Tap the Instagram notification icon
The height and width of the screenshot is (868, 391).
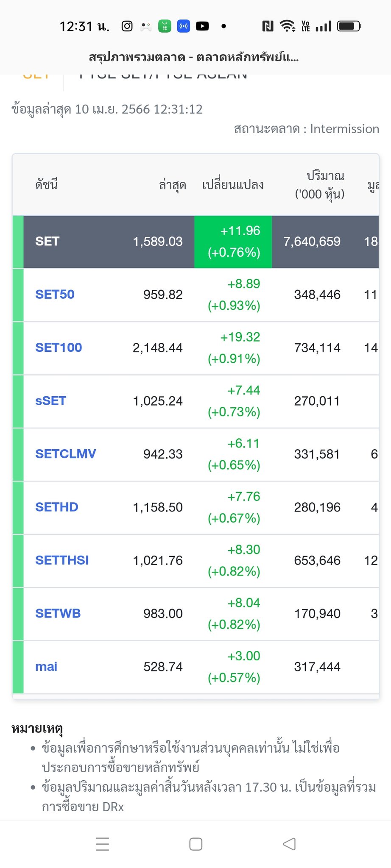(x=127, y=26)
